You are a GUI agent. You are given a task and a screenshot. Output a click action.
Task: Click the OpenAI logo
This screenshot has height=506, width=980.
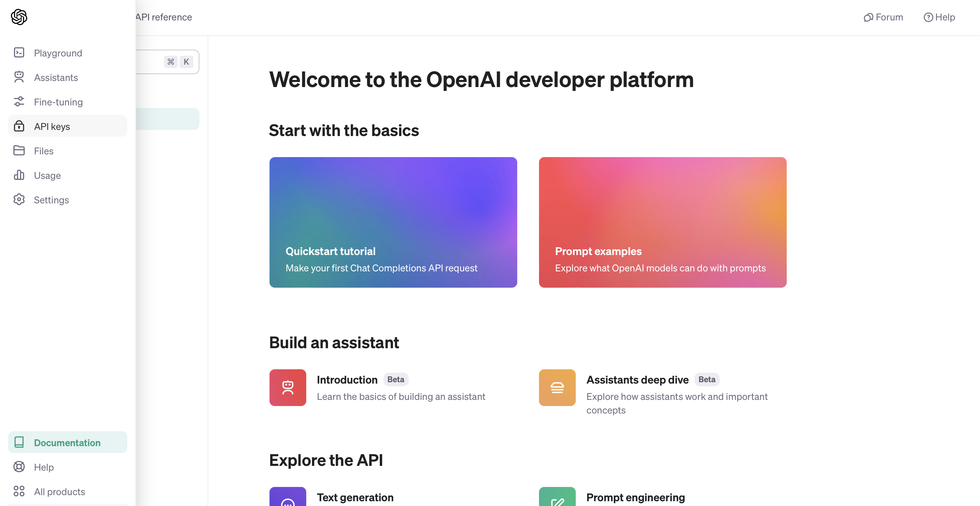tap(19, 17)
